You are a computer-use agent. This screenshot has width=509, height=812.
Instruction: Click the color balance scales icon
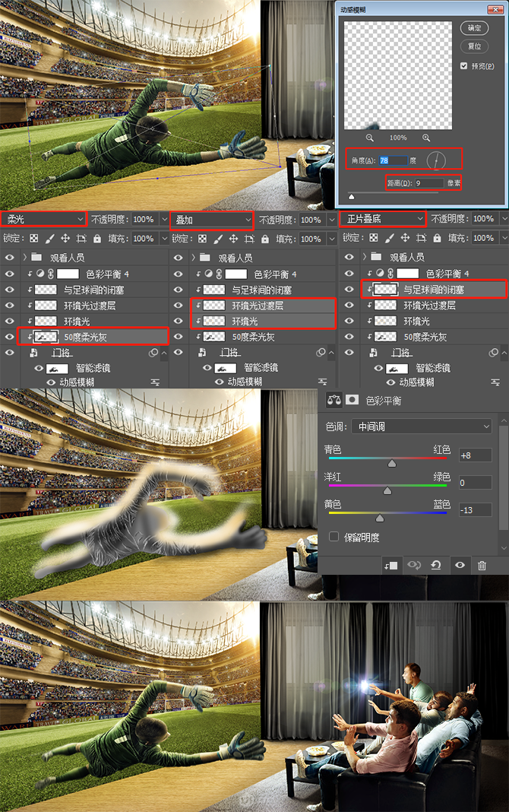tap(334, 400)
